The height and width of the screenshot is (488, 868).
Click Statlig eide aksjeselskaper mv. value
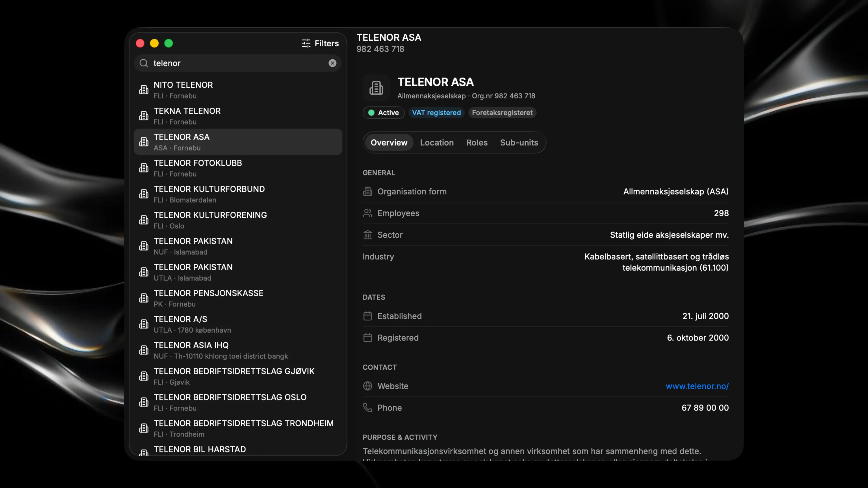pos(669,235)
